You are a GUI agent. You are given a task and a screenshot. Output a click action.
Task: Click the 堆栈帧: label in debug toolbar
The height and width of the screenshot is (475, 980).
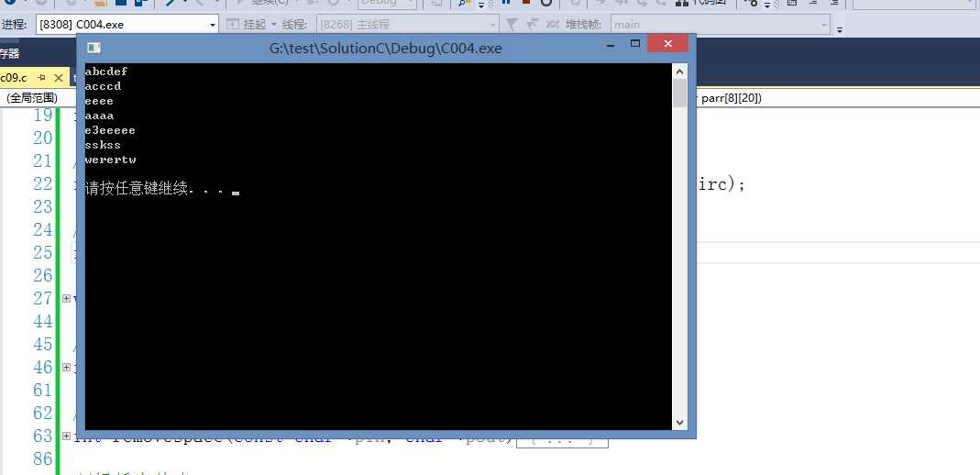click(x=584, y=25)
